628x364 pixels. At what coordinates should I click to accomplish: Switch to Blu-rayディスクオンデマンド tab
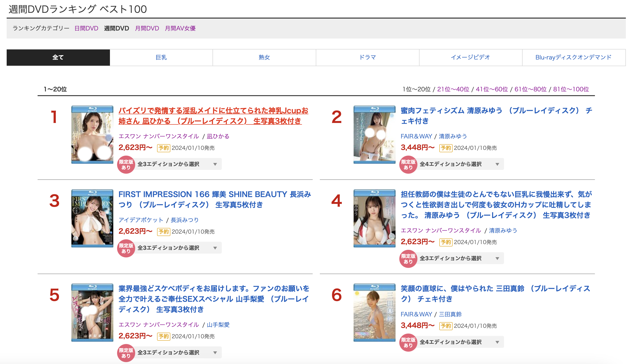[x=573, y=58]
